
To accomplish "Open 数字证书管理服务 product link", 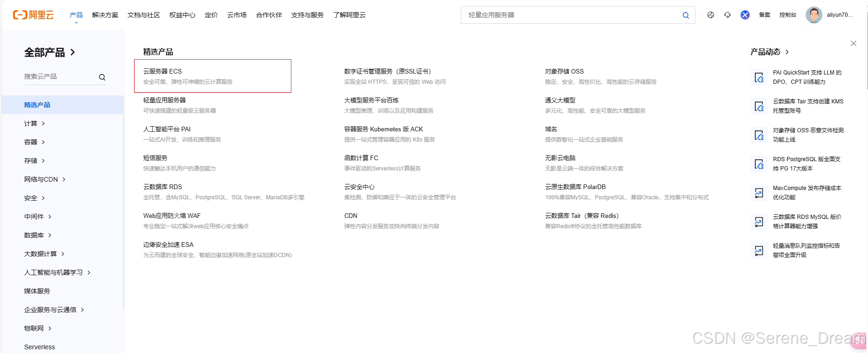I will (388, 71).
